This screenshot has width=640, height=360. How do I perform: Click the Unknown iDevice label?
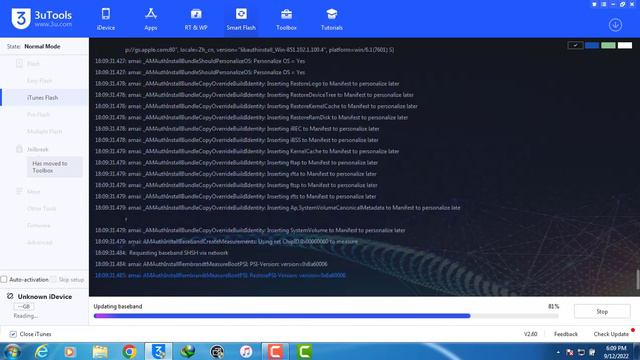coord(45,297)
